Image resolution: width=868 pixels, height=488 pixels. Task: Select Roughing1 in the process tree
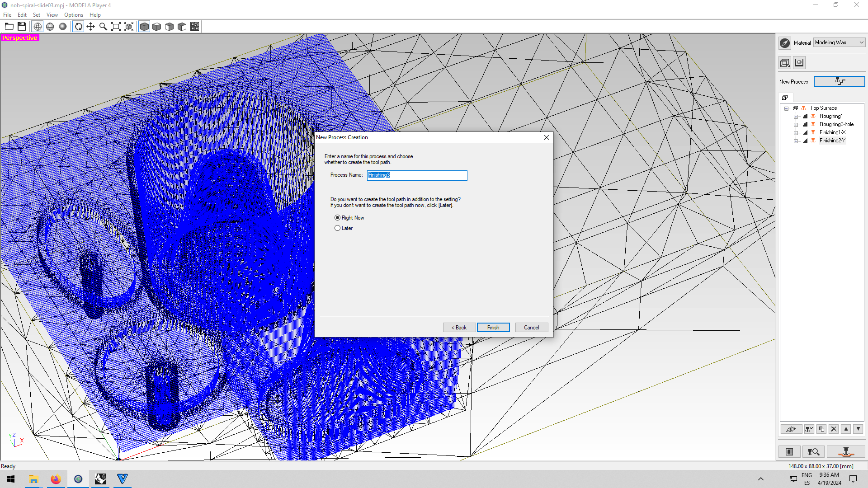(x=831, y=116)
